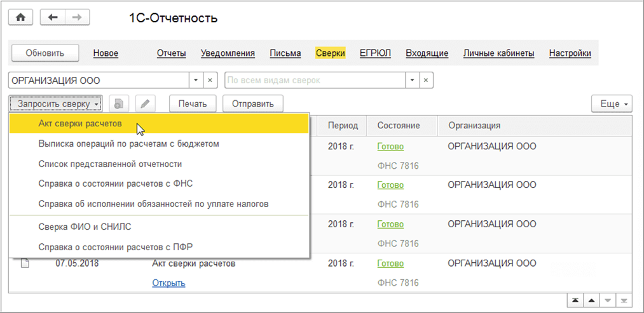Click the По всем видам сверок field
Screen dimensions: 644x313
point(315,81)
